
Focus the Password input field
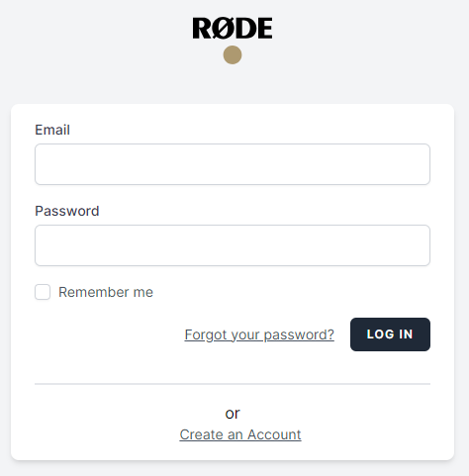pos(233,245)
